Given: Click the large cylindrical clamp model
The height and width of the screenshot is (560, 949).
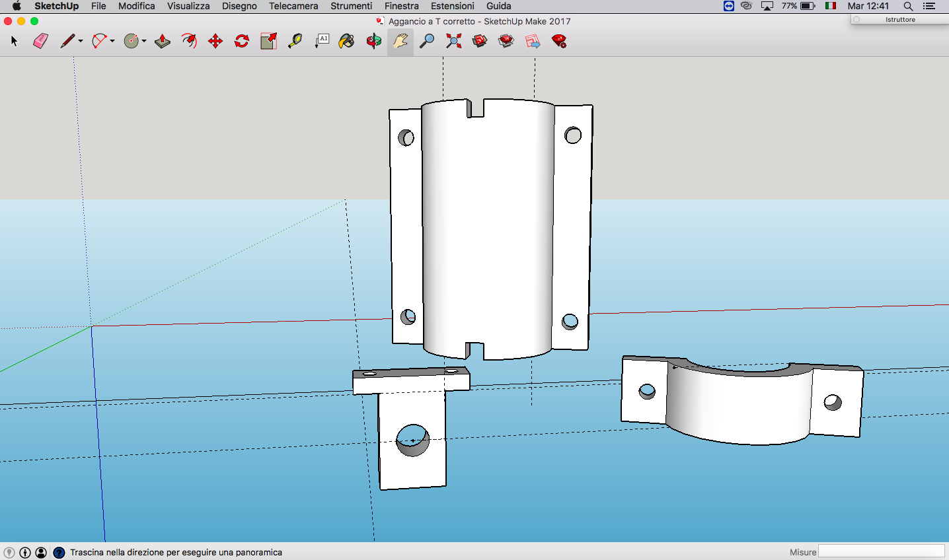Looking at the screenshot, I should click(x=490, y=228).
